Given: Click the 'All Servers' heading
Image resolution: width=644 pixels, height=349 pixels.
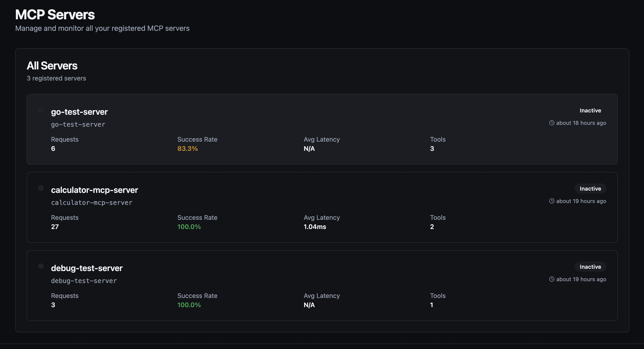Looking at the screenshot, I should click(52, 66).
